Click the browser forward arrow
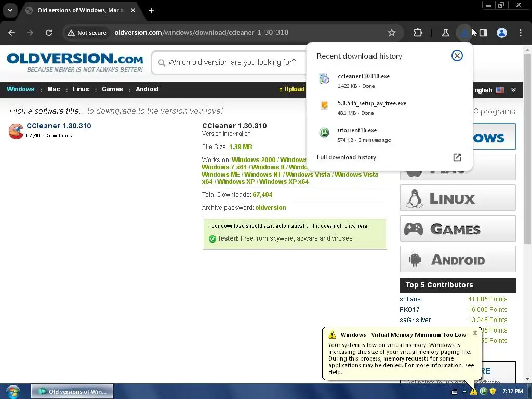532x399 pixels. 30,33
